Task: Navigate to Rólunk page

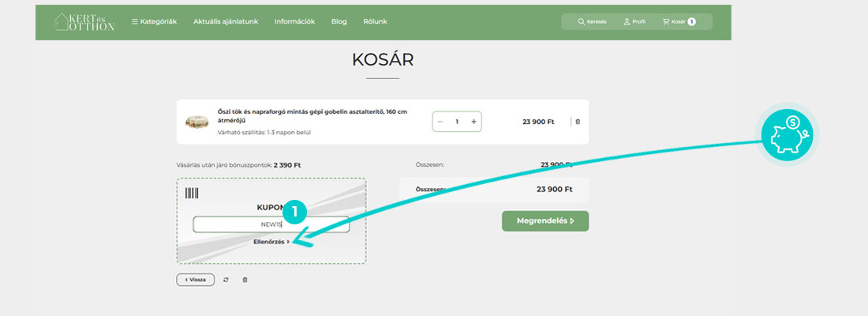Action: [375, 21]
